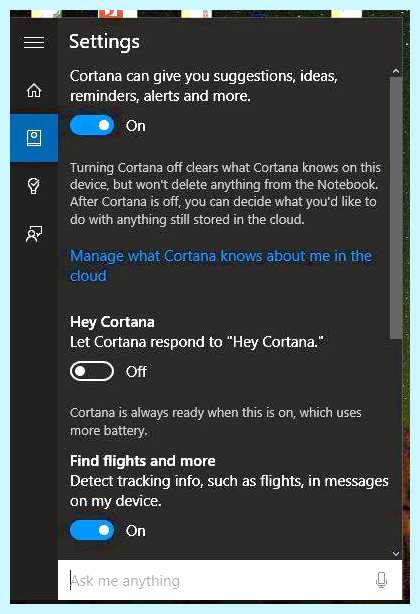Screen dimensions: 420x614
Task: Enable the Hey Cortana toggle
Action: (92, 371)
